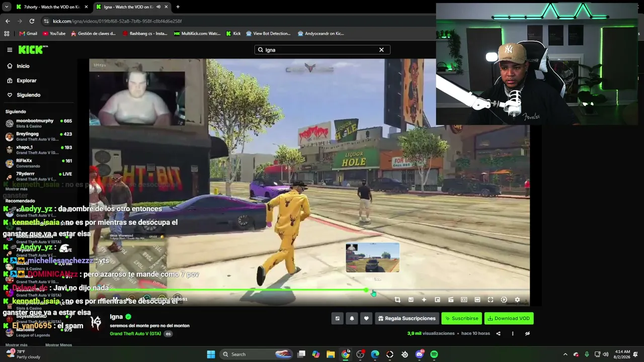Click the news card icon button below video

point(338,318)
